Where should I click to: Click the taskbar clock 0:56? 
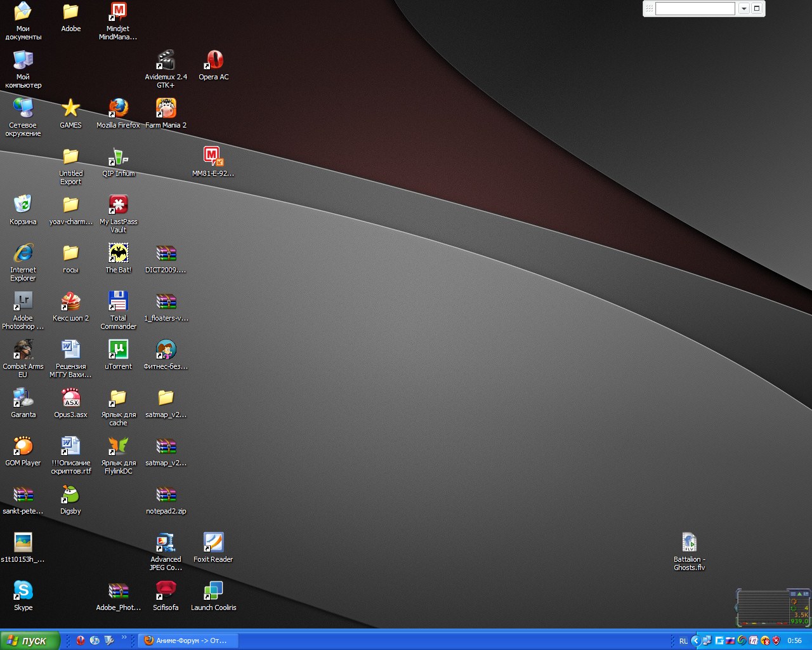click(794, 640)
